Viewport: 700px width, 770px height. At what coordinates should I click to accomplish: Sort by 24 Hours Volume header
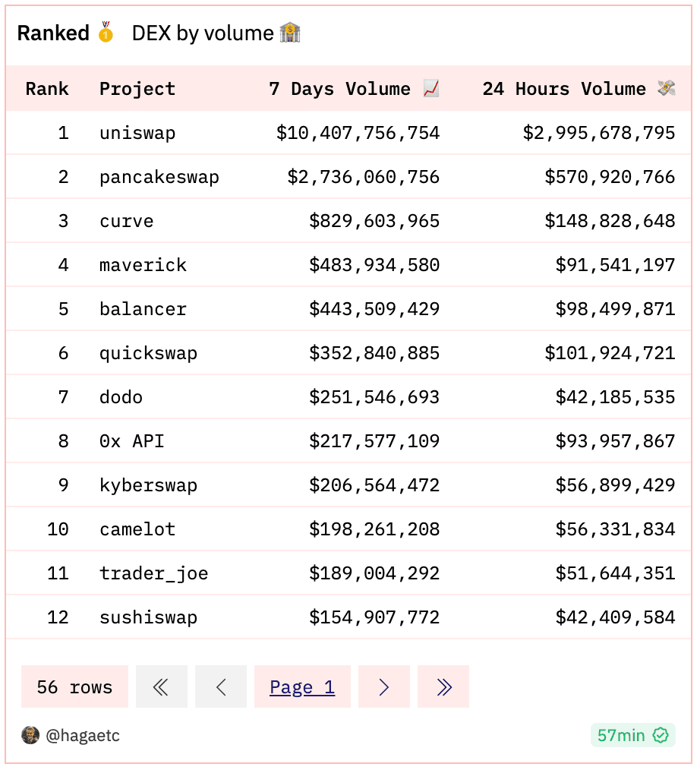click(x=563, y=89)
